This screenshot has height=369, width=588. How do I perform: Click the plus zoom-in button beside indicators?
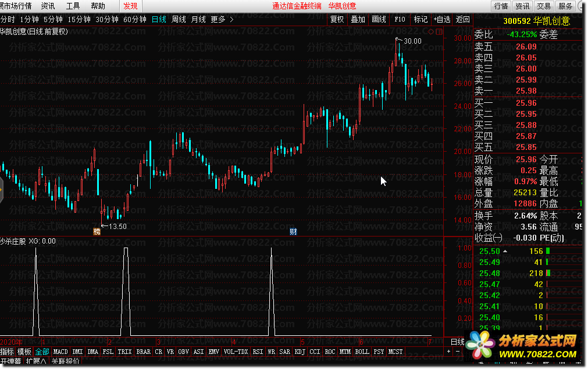click(x=448, y=352)
